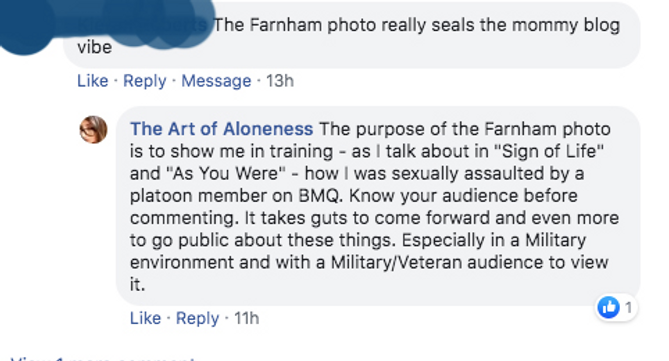Like The Art of Aloneness reply
The width and height of the screenshot is (669, 361).
pos(145,318)
